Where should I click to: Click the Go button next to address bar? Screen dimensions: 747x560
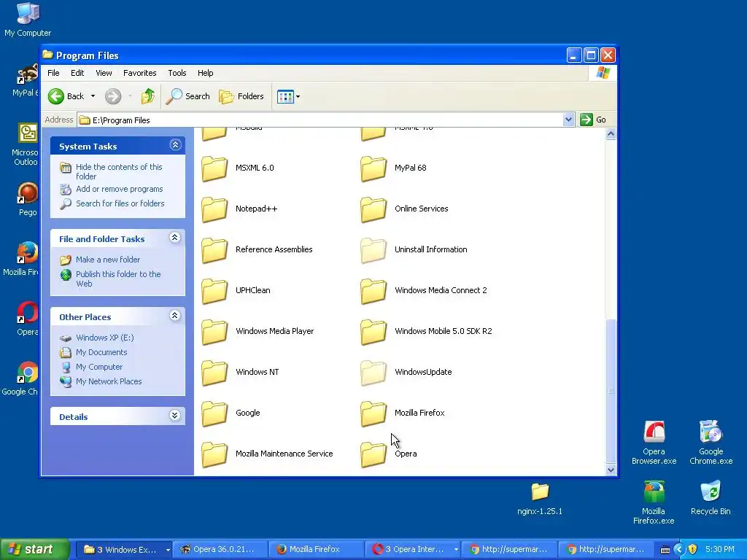[x=593, y=120]
